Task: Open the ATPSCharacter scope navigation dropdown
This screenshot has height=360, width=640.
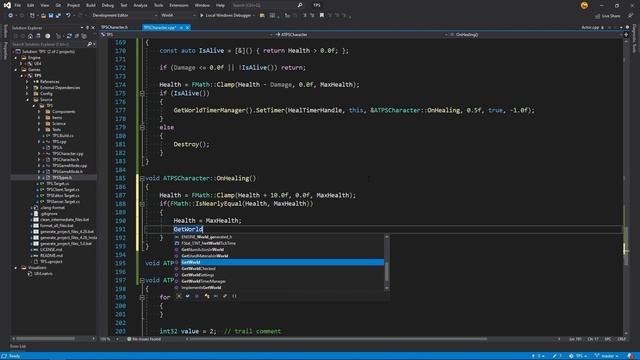Action: 360,35
